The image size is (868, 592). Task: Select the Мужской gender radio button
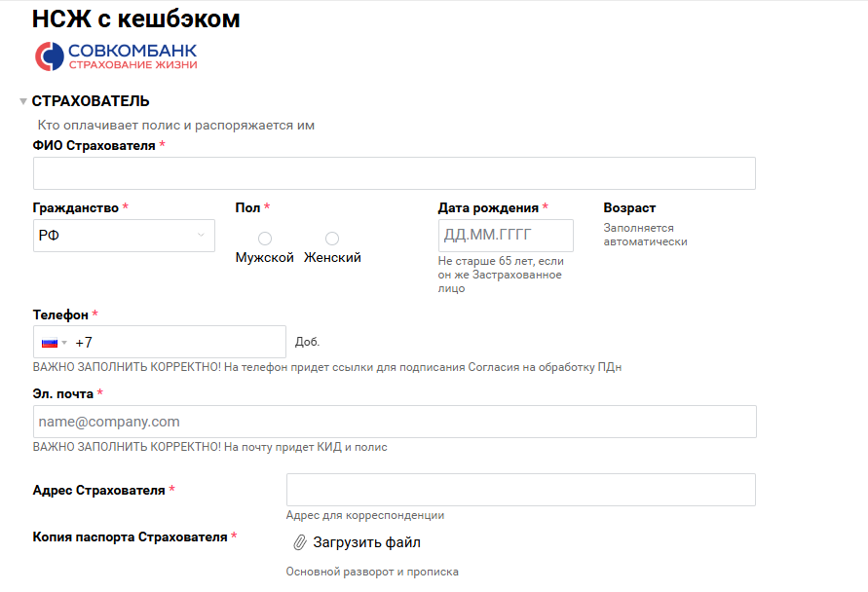pyautogui.click(x=265, y=239)
